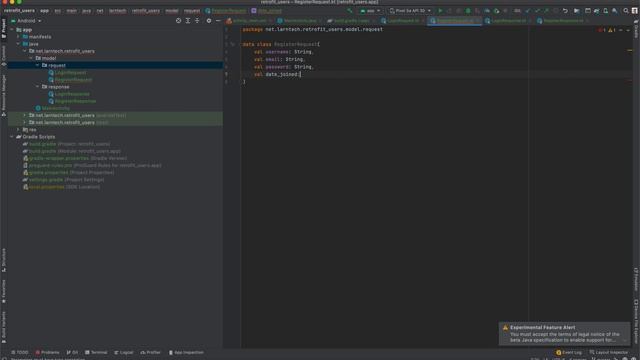Open the Resource Manager sidebar button
This screenshot has width=640, height=360.
click(4, 95)
